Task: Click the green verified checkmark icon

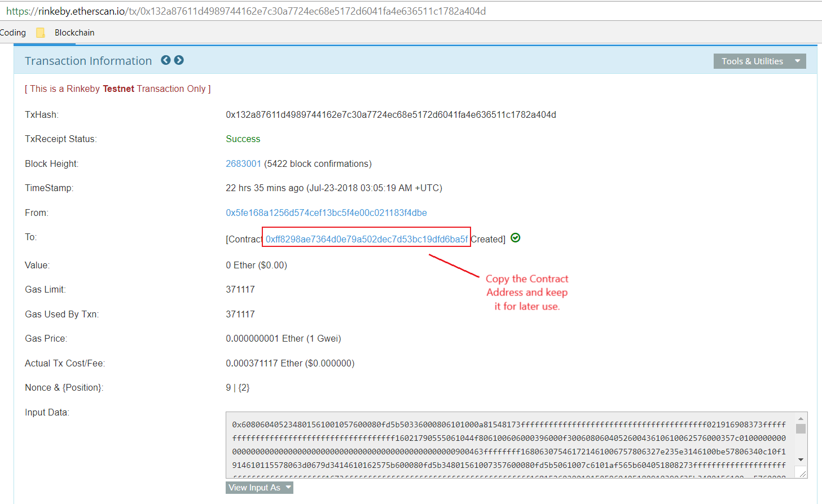Action: pos(515,238)
